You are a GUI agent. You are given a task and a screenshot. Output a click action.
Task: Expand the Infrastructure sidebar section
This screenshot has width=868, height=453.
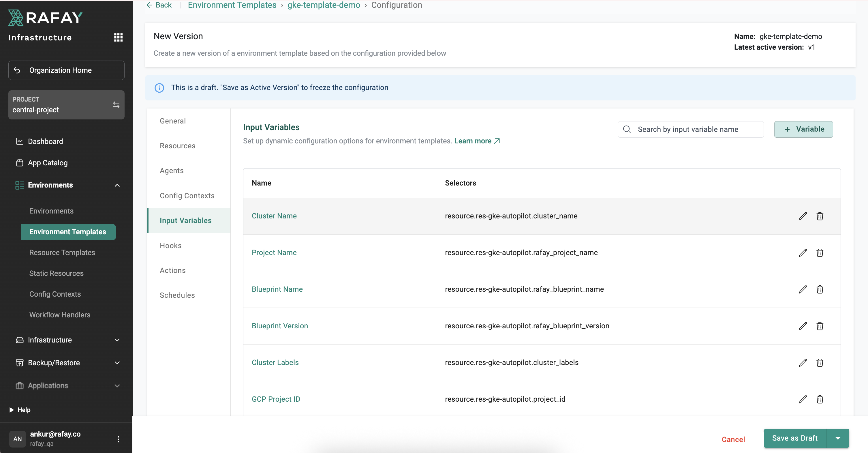pos(117,340)
